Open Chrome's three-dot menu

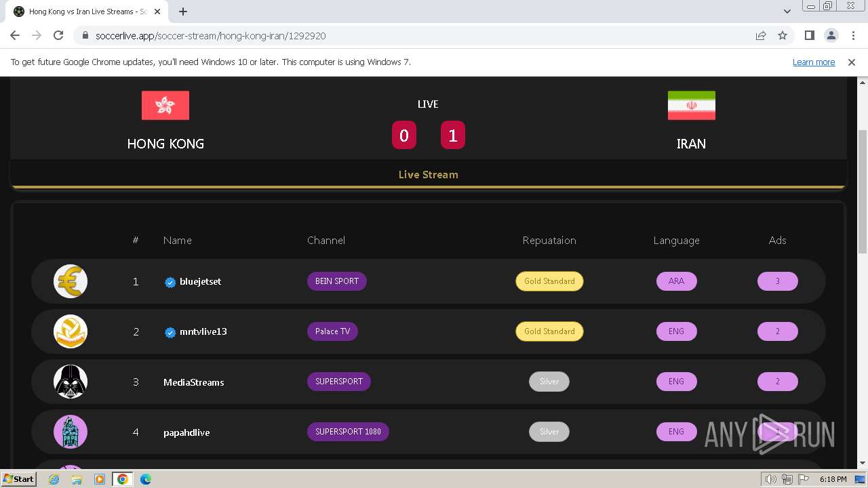click(x=853, y=35)
